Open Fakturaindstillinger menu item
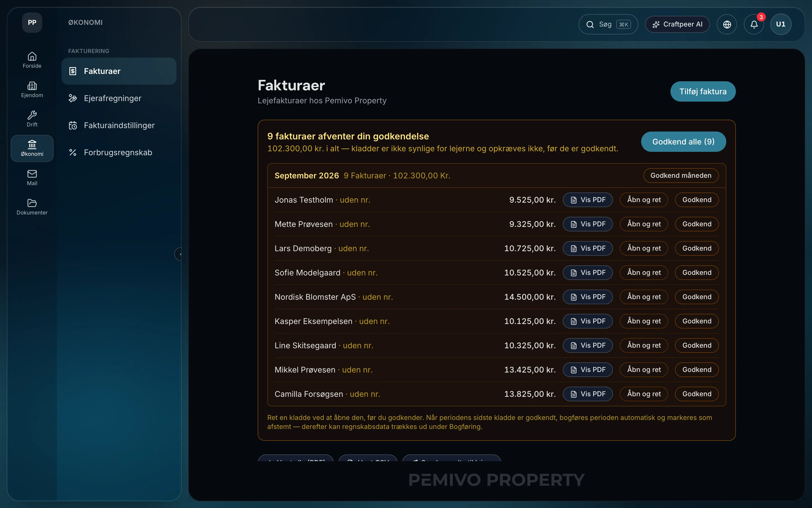 point(119,125)
